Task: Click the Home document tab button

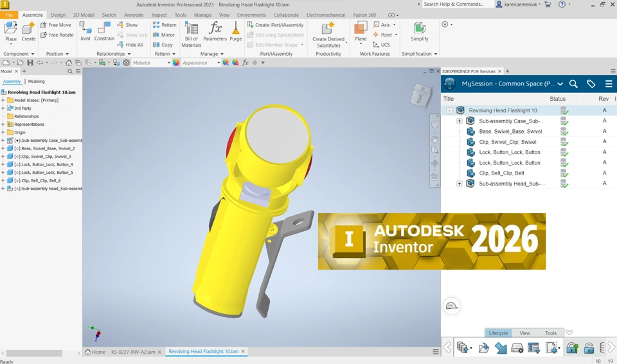Action: [x=95, y=352]
